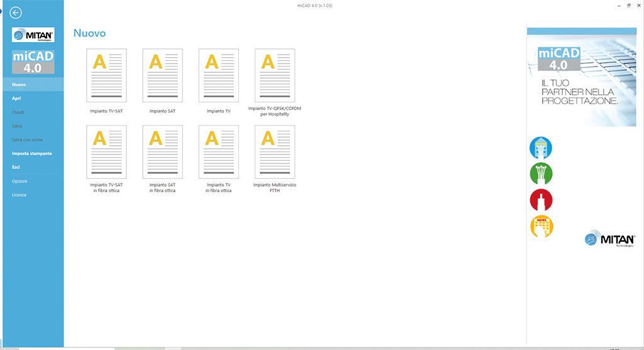Click the green fiber optic round icon
The image size is (644, 350).
[541, 174]
